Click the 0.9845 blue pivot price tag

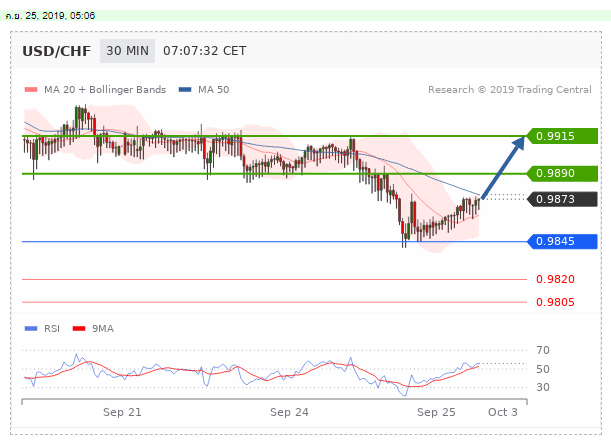(562, 241)
